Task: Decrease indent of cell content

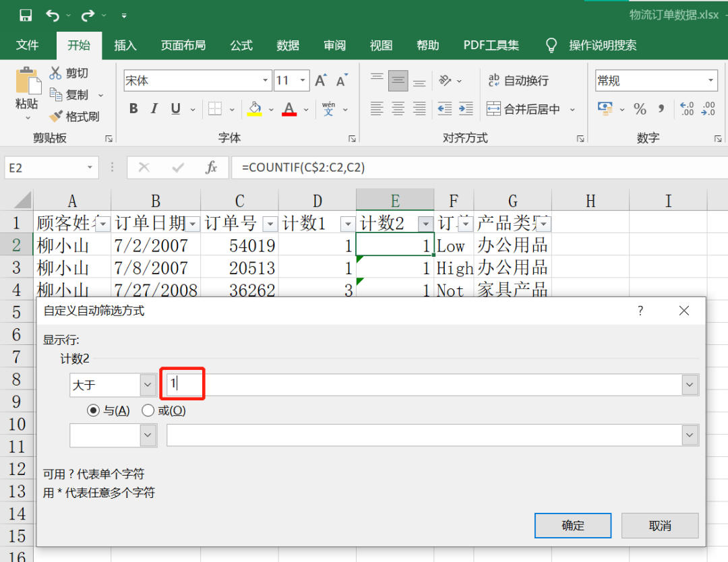Action: (445, 108)
